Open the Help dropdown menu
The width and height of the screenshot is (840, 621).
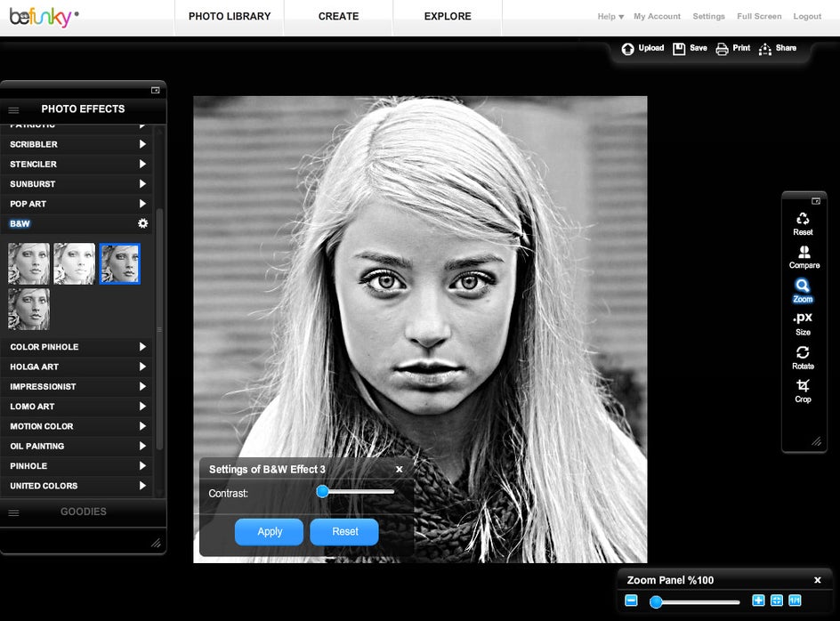(610, 17)
